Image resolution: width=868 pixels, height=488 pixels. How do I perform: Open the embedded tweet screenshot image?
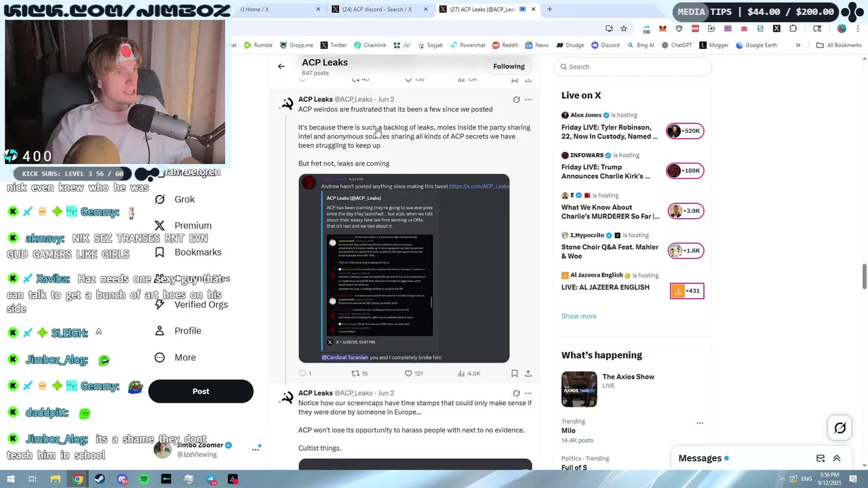coord(404,268)
